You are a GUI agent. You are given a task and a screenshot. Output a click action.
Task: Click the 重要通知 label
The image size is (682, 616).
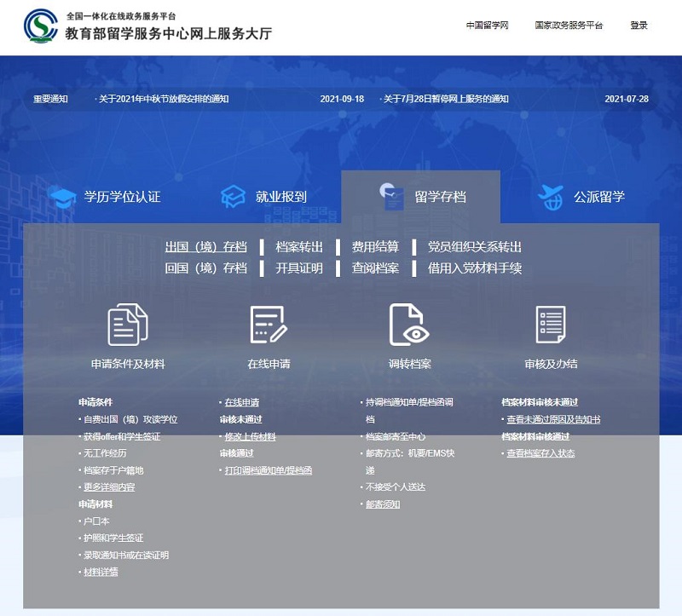(x=50, y=99)
